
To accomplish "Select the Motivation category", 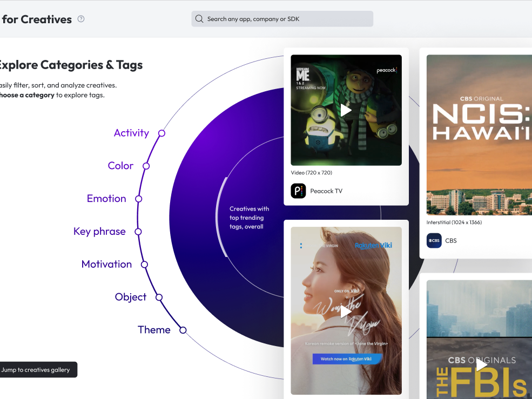I will pyautogui.click(x=106, y=264).
